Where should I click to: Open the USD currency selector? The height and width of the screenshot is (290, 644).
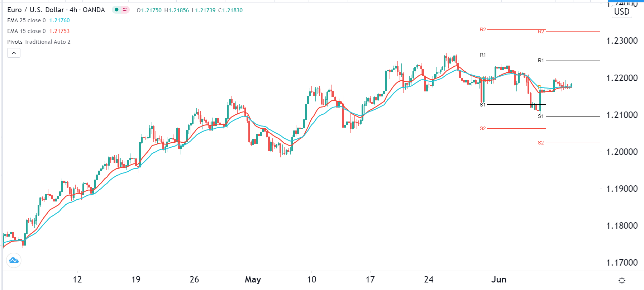point(621,12)
